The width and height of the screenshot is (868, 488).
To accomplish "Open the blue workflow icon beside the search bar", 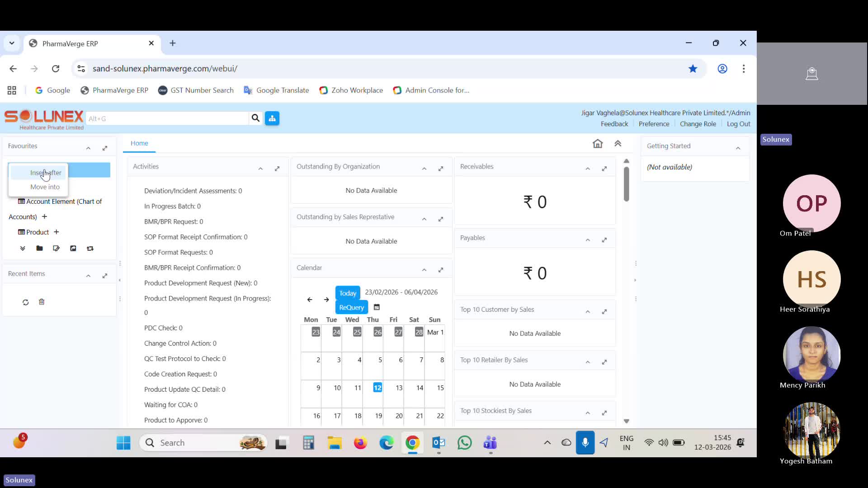I will tap(272, 118).
